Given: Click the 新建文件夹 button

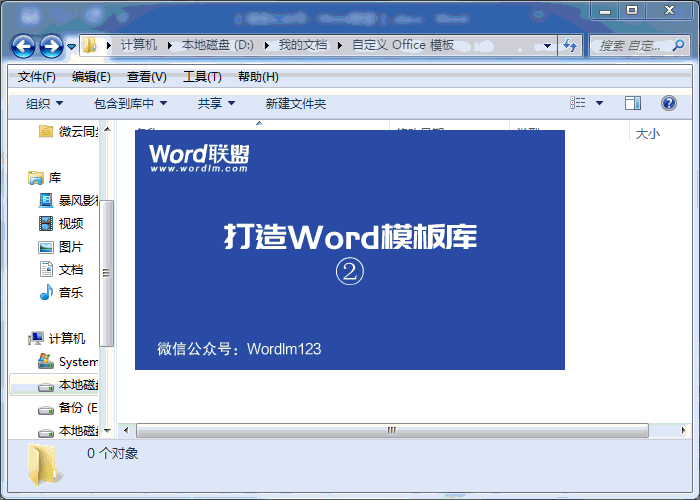Looking at the screenshot, I should click(x=296, y=104).
